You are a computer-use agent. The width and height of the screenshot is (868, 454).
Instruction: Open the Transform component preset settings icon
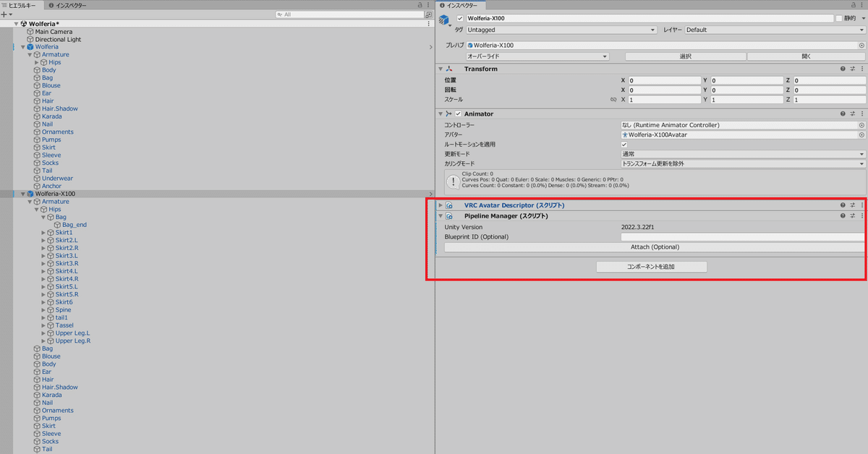[x=852, y=69]
